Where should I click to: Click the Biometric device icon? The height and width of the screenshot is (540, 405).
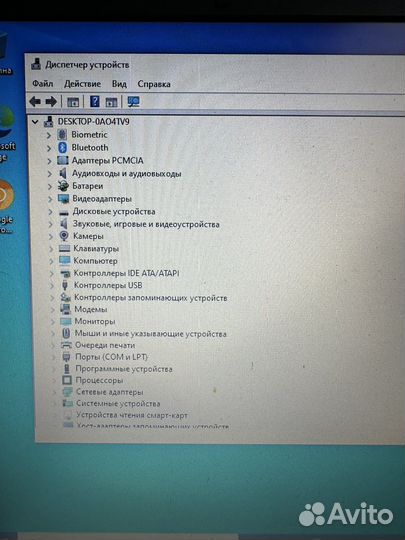coord(62,135)
